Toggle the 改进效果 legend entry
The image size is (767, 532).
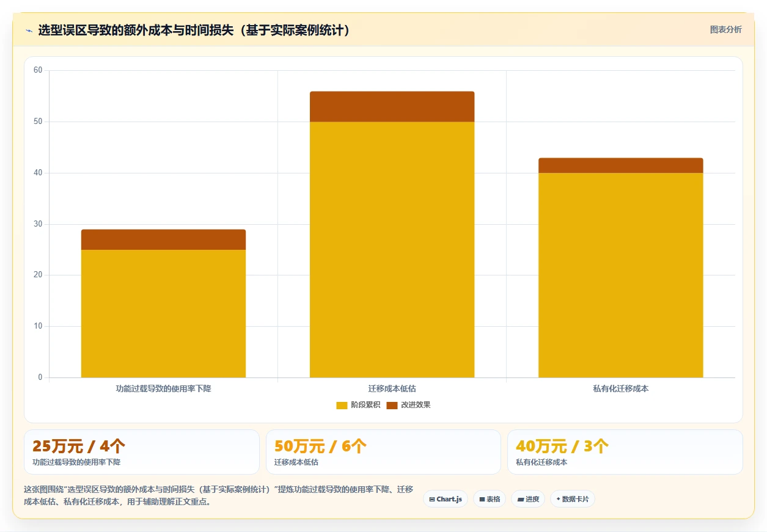(408, 405)
